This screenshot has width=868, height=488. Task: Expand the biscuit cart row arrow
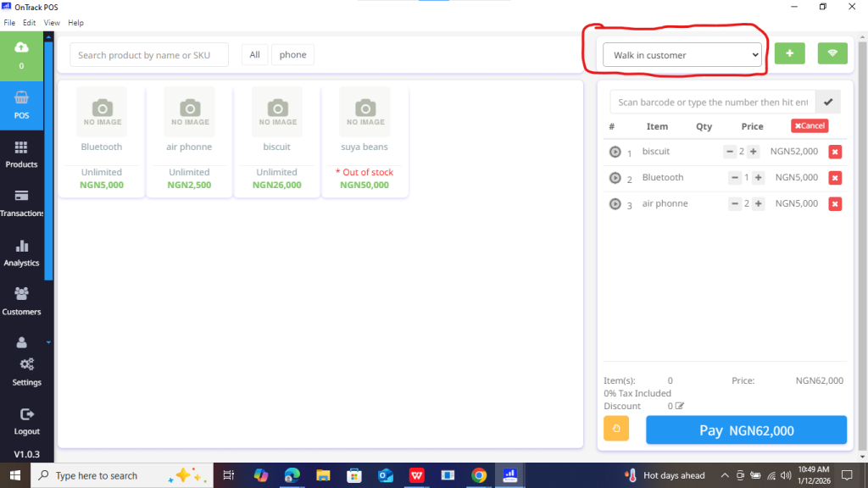tap(615, 152)
